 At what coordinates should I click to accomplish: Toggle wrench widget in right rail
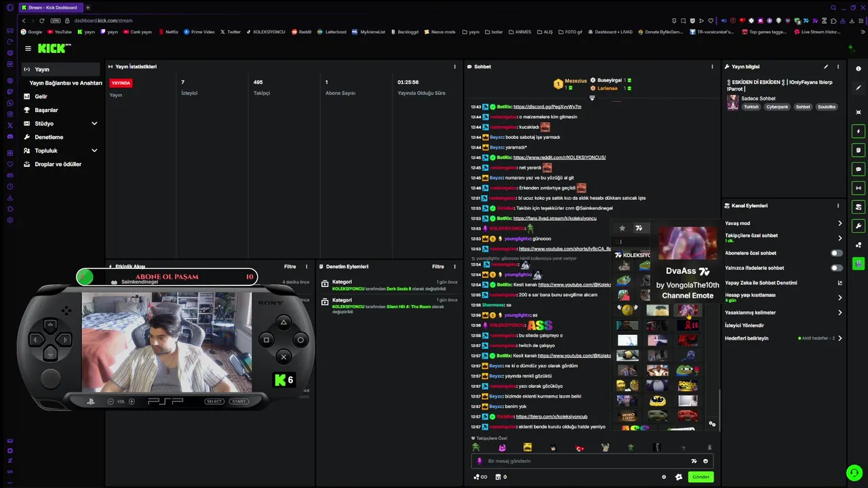pos(859,226)
